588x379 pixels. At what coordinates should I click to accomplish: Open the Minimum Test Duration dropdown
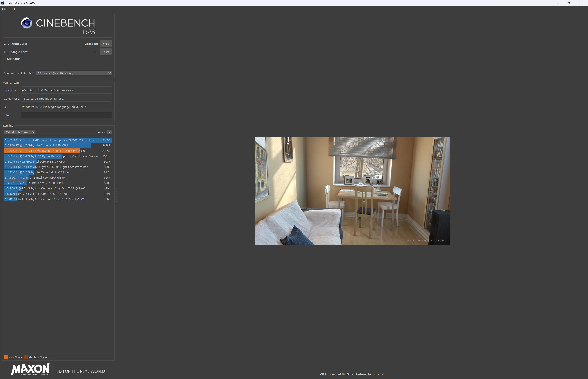click(74, 73)
